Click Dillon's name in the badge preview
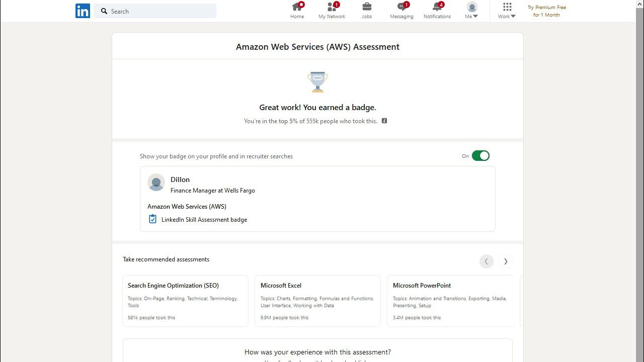The height and width of the screenshot is (362, 644). click(180, 179)
